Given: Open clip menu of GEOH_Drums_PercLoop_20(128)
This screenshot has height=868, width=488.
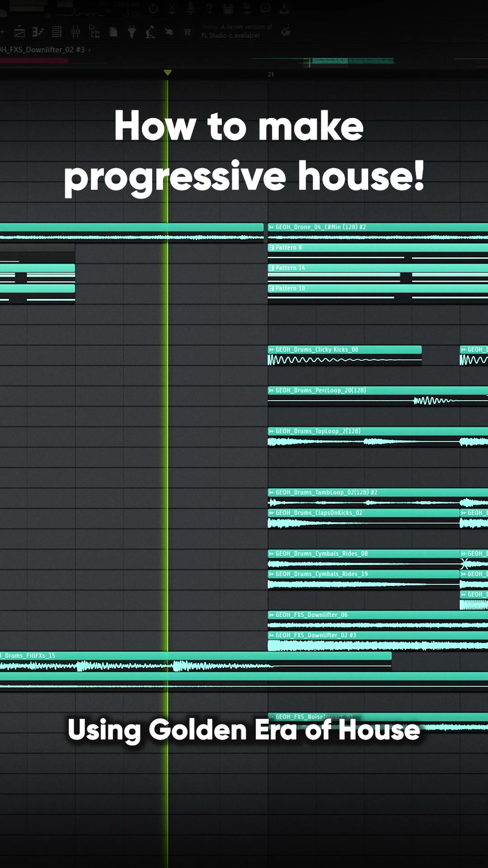Looking at the screenshot, I should [x=272, y=390].
